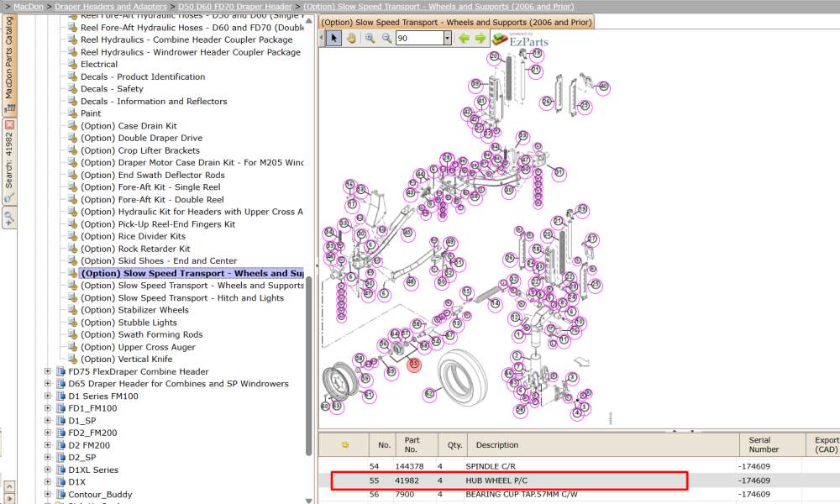Image resolution: width=840 pixels, height=504 pixels.
Task: Expand D2 FM200 tree node
Action: pyautogui.click(x=48, y=445)
